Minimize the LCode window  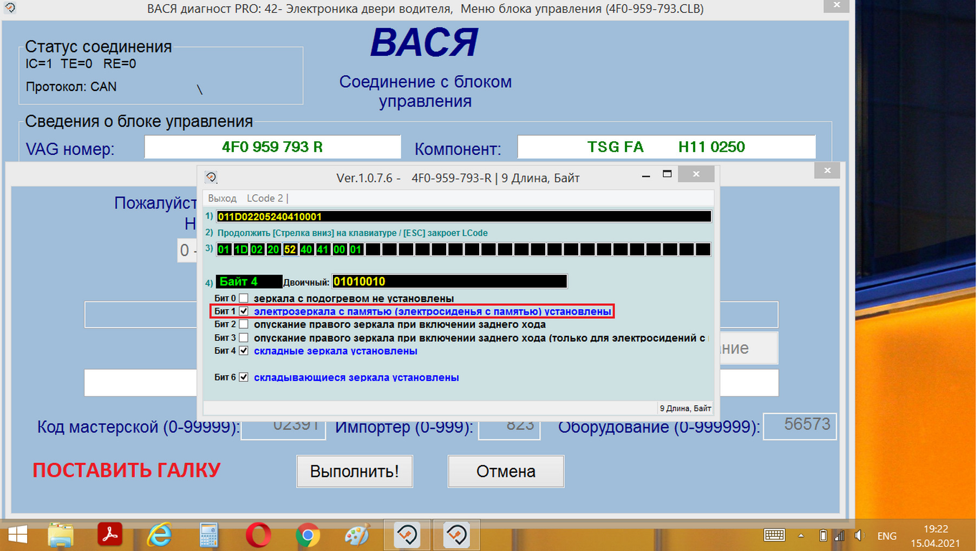[x=646, y=176]
